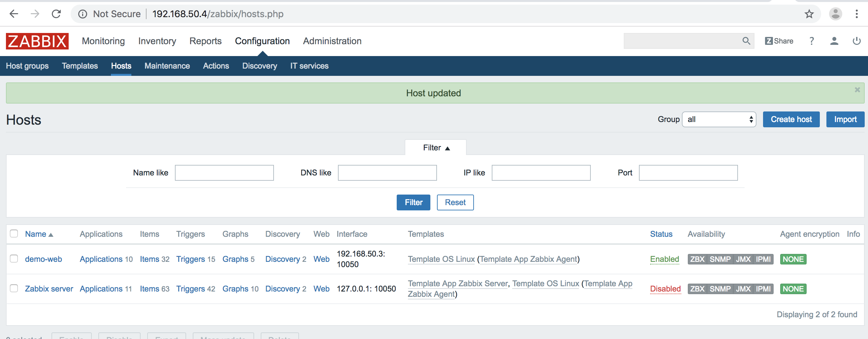Open the Chrome profile avatar
Image resolution: width=868 pixels, height=339 pixels.
[x=835, y=14]
